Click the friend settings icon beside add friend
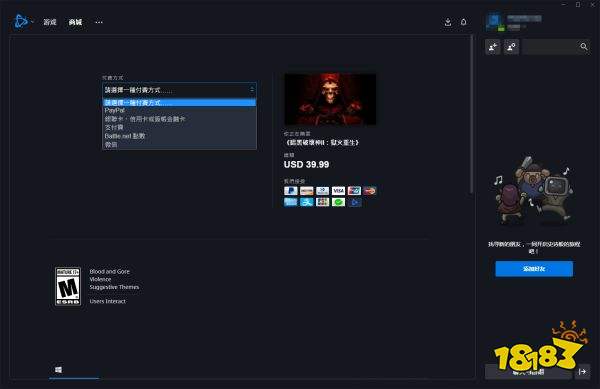The image size is (600, 389). point(511,47)
